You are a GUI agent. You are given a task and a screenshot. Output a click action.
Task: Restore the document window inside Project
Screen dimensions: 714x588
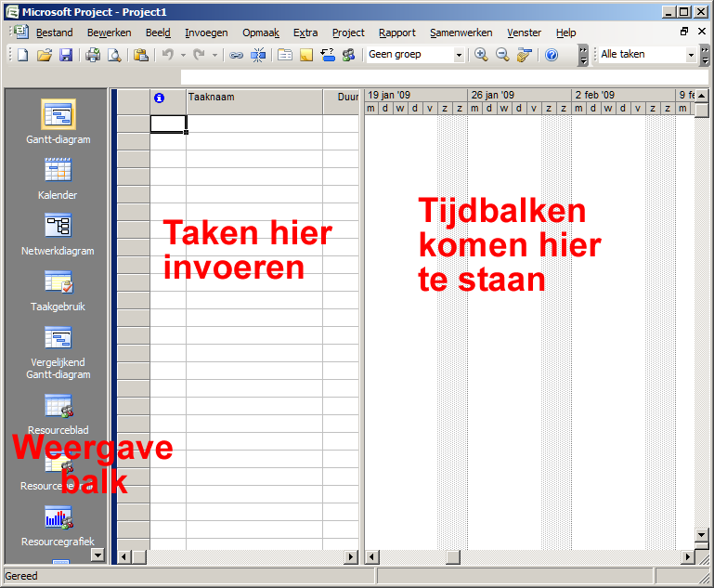tap(684, 32)
